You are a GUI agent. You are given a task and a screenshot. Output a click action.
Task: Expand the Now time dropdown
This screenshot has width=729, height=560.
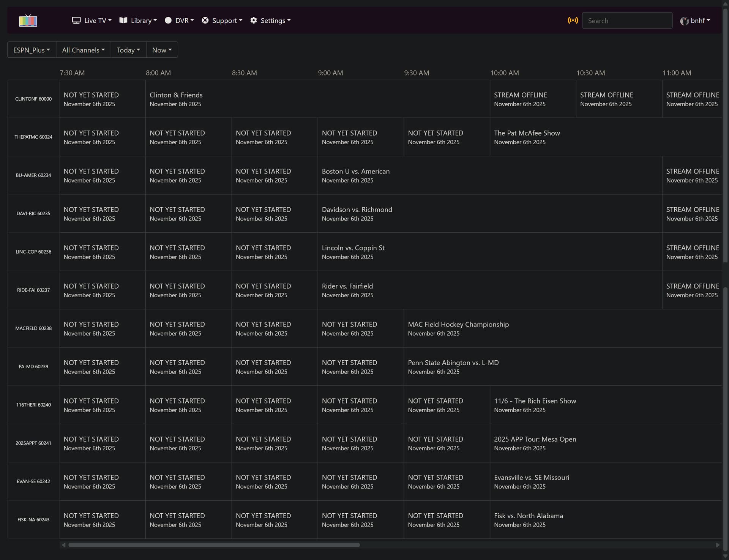coord(162,50)
